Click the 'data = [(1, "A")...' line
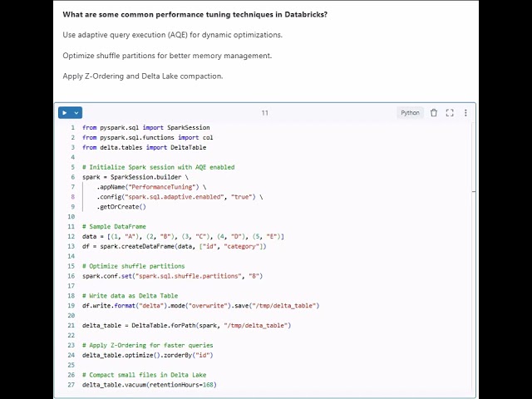The width and height of the screenshot is (532, 399). tap(183, 236)
